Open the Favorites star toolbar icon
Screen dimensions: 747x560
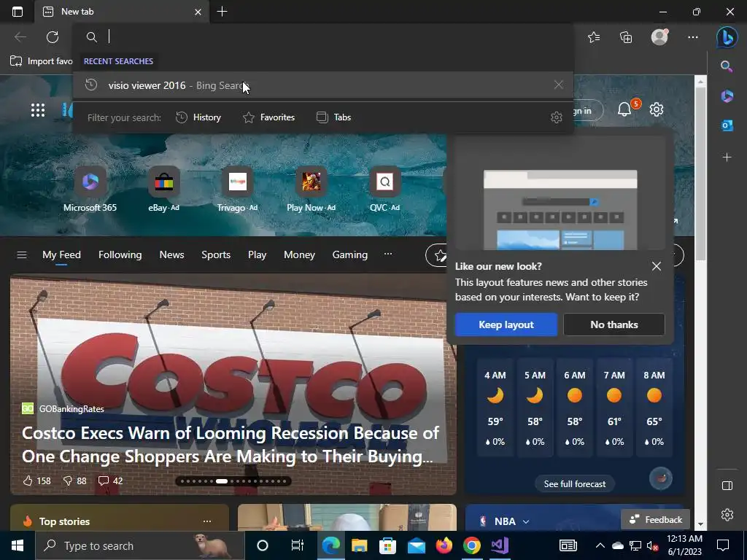(594, 37)
